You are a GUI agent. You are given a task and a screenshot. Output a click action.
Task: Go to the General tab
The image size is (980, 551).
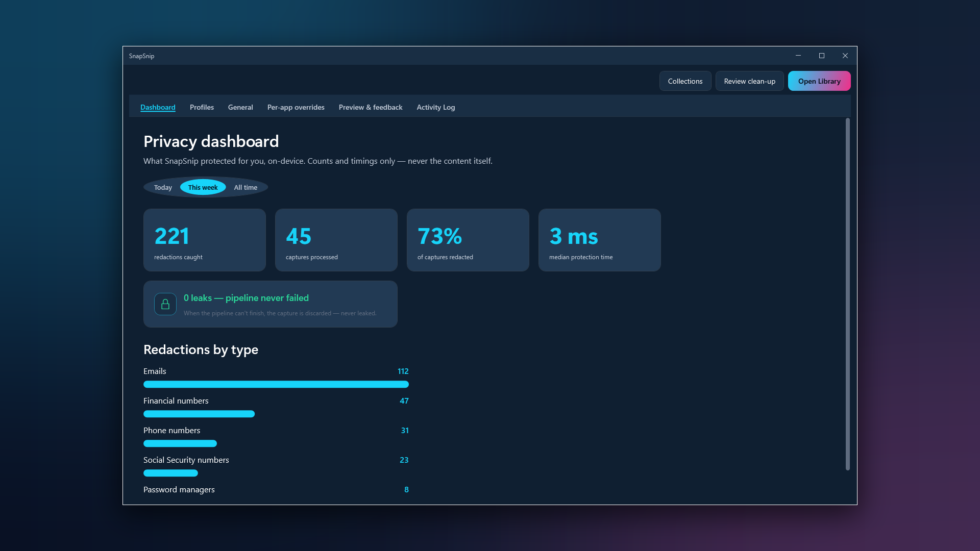click(240, 107)
